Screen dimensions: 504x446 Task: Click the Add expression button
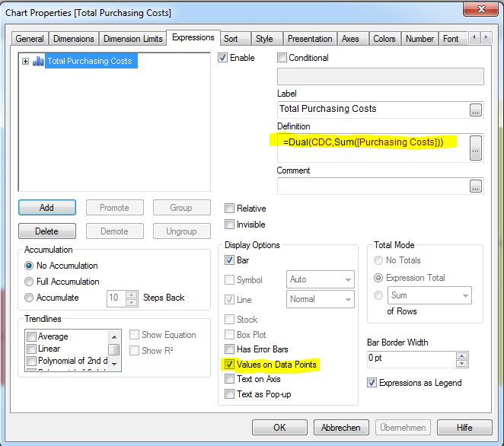(x=47, y=208)
